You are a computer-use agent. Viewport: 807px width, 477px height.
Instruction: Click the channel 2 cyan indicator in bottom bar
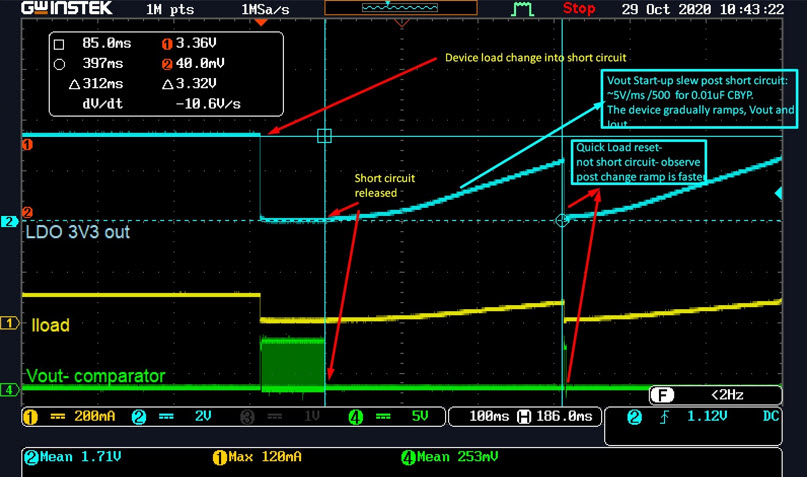coord(139,417)
